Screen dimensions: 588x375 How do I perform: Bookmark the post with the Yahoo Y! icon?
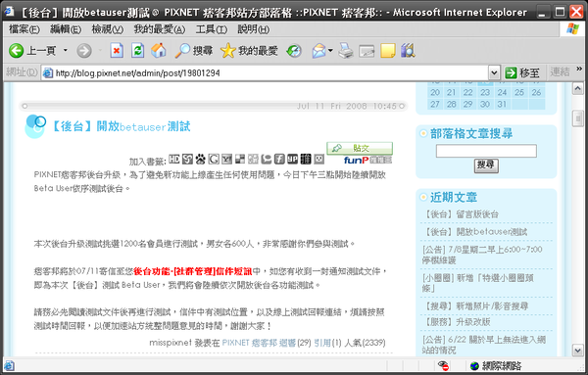click(227, 160)
